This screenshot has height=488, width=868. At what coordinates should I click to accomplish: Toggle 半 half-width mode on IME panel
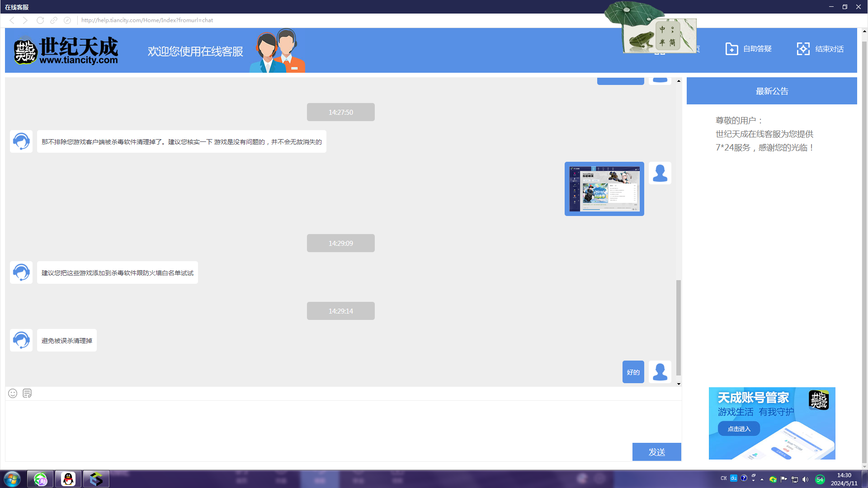662,42
